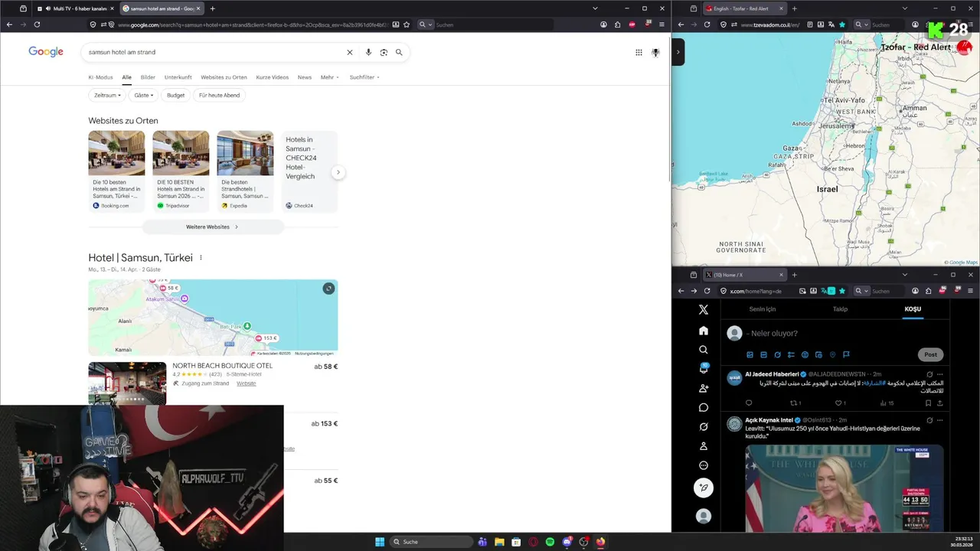Switch to Unterkunft tab in Google
The width and height of the screenshot is (980, 551).
pos(178,77)
